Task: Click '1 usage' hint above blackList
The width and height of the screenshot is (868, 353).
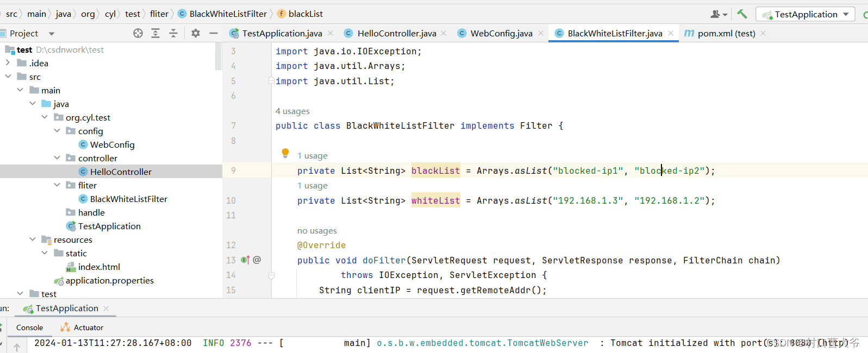Action: [313, 156]
